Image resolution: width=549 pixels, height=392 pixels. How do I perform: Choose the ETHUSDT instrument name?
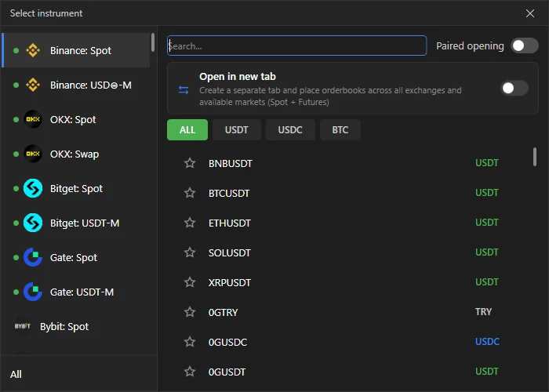(x=230, y=223)
